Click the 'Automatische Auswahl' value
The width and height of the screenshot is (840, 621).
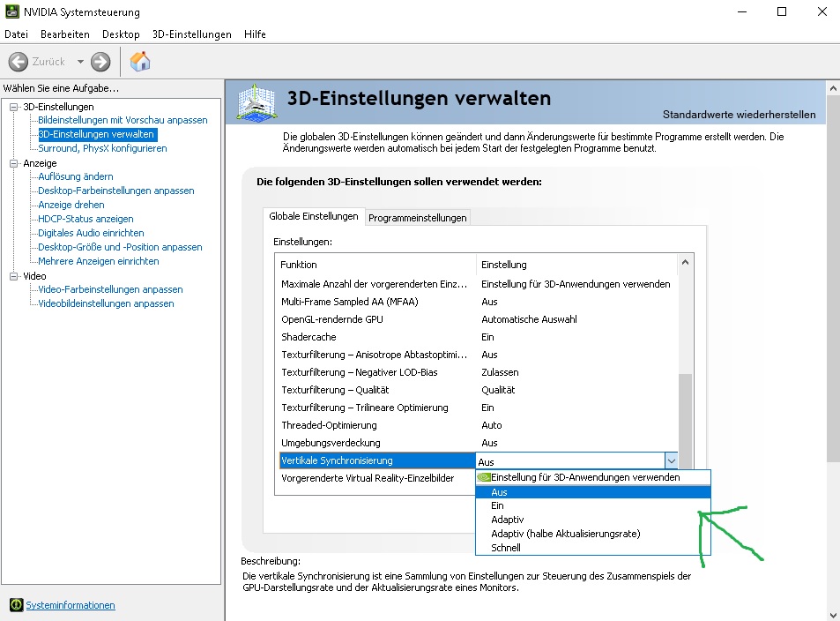coord(529,319)
